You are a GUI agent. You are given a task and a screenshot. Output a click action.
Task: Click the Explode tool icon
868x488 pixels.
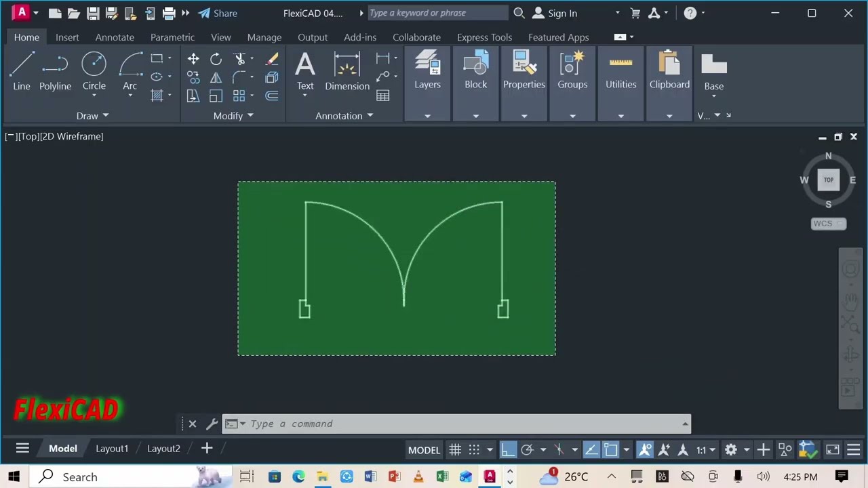coord(272,77)
